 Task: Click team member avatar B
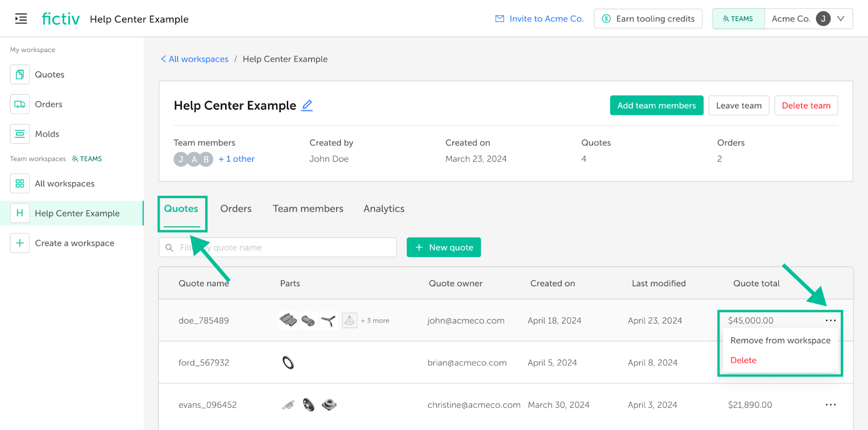(207, 159)
